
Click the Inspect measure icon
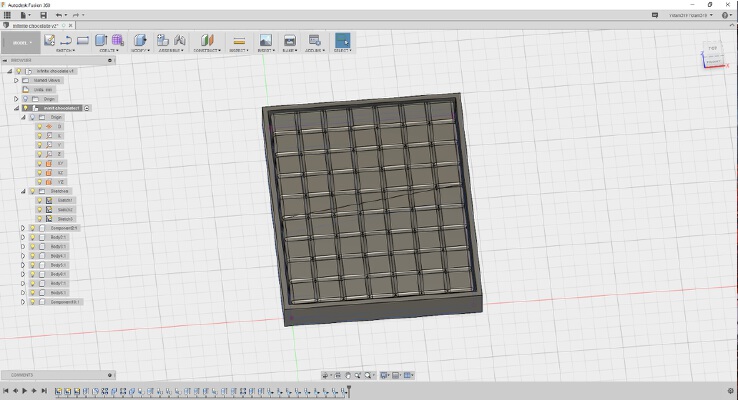pos(239,40)
